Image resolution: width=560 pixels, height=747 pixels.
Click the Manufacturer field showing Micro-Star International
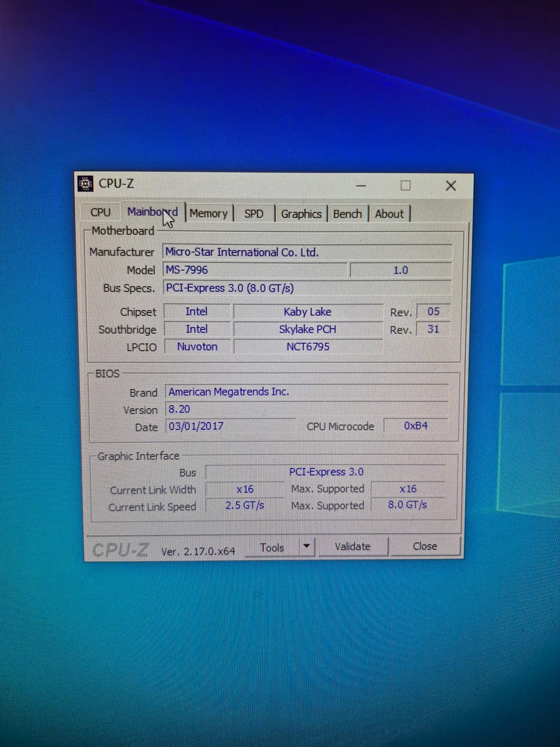307,252
